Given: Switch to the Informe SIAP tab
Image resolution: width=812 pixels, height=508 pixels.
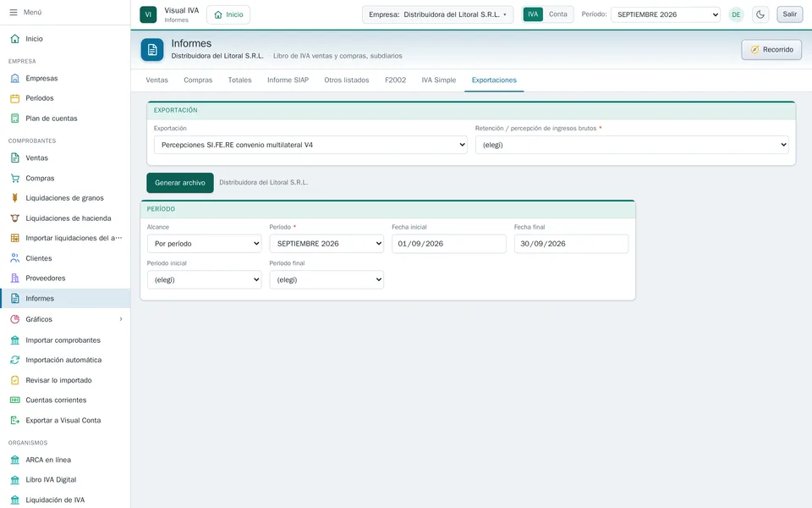Looking at the screenshot, I should click(288, 80).
